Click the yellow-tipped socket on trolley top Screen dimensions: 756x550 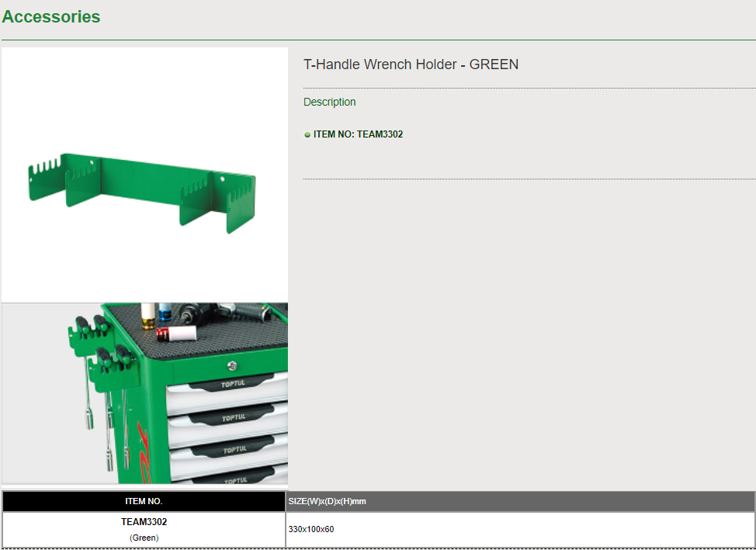tap(147, 315)
